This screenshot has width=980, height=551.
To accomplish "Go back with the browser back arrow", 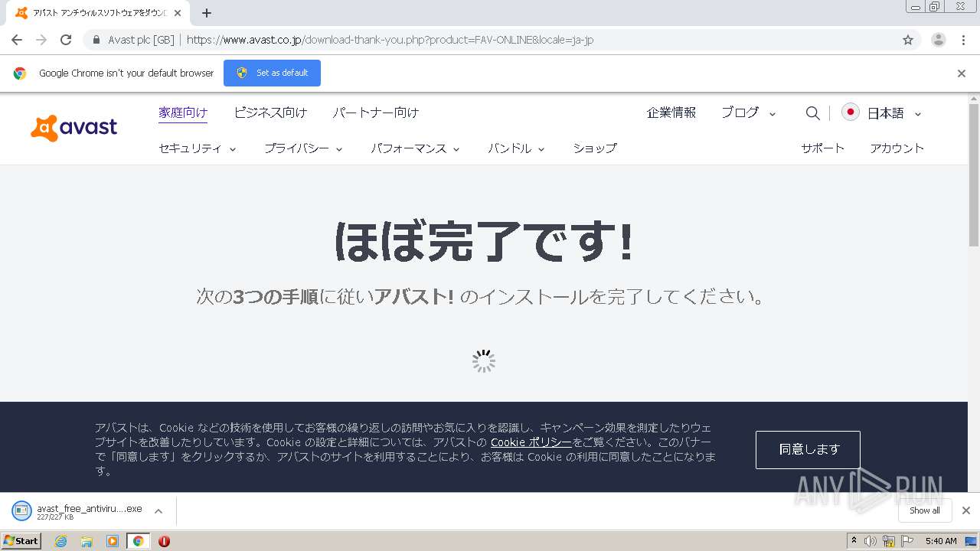I will (x=17, y=40).
